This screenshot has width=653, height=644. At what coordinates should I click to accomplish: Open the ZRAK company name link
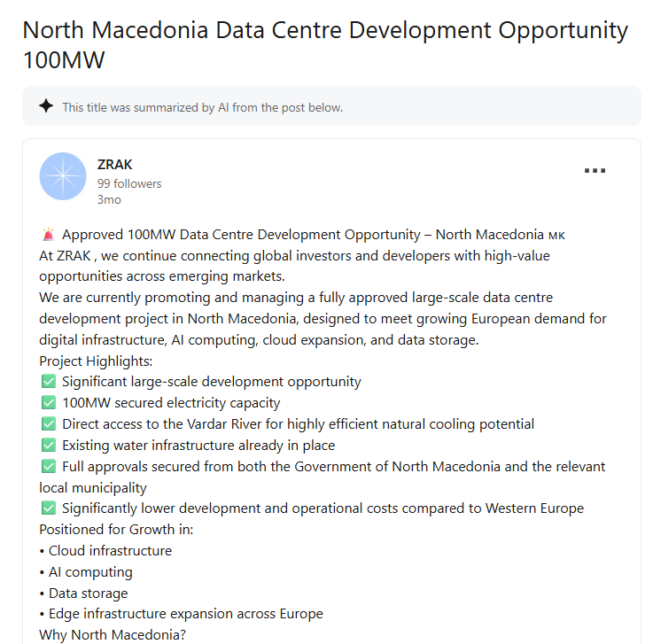(x=115, y=165)
